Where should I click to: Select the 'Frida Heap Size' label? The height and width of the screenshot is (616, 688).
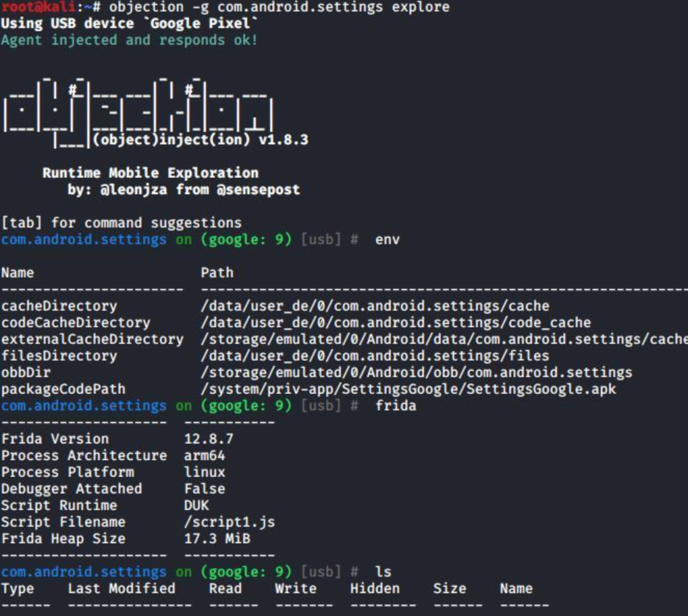pos(63,539)
